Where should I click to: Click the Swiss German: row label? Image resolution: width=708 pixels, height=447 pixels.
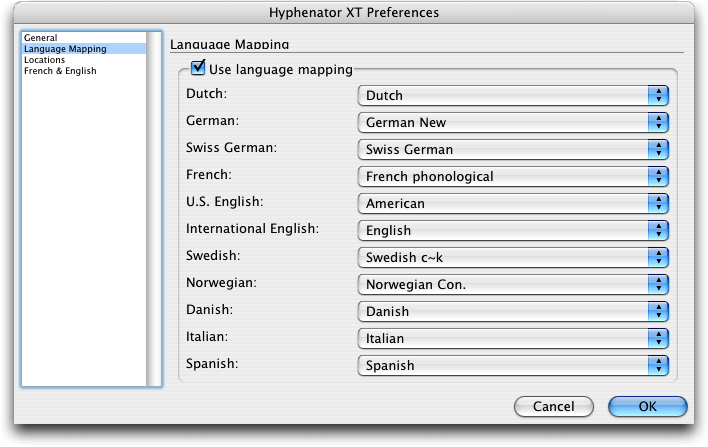[231, 148]
